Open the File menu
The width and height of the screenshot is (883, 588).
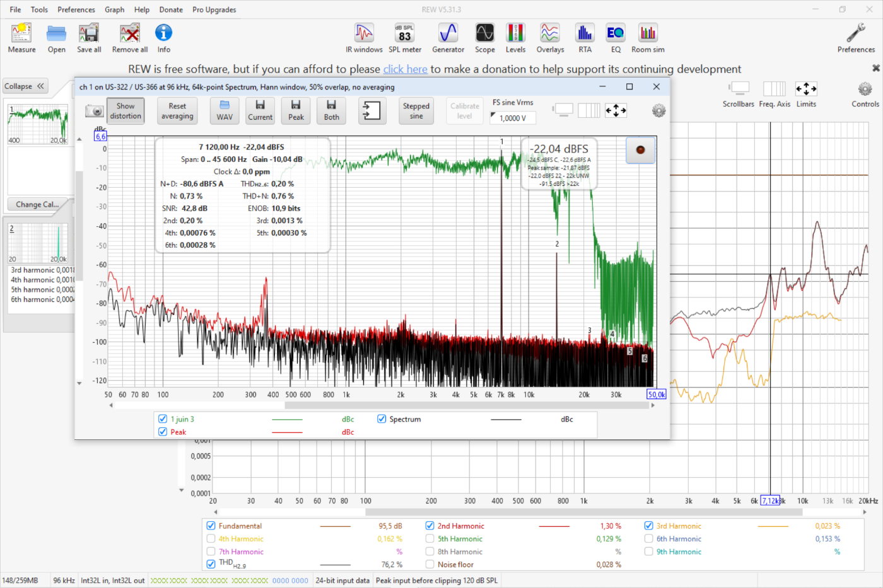(x=16, y=9)
